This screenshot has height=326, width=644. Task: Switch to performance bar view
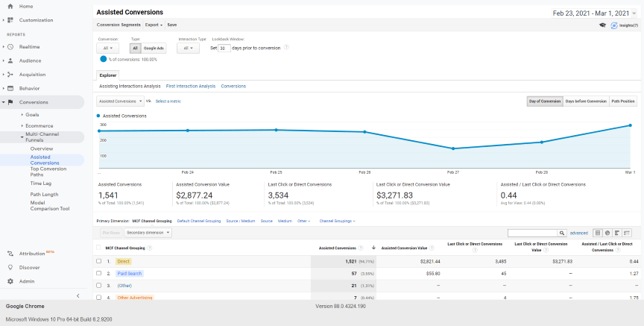click(617, 233)
